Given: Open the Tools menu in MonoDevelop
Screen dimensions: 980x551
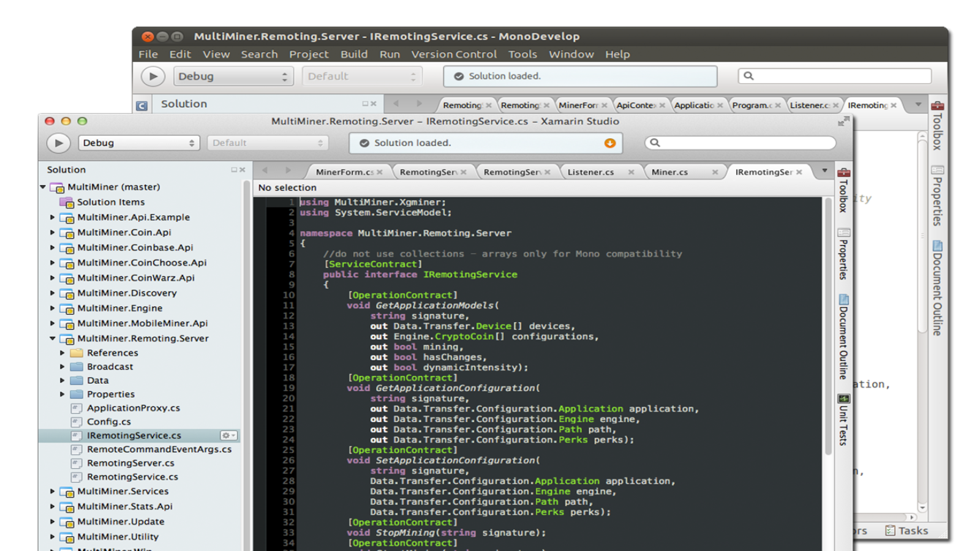Looking at the screenshot, I should pyautogui.click(x=522, y=54).
